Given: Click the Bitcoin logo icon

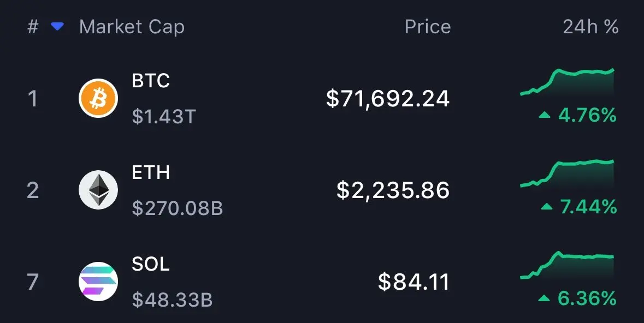Looking at the screenshot, I should click(98, 98).
